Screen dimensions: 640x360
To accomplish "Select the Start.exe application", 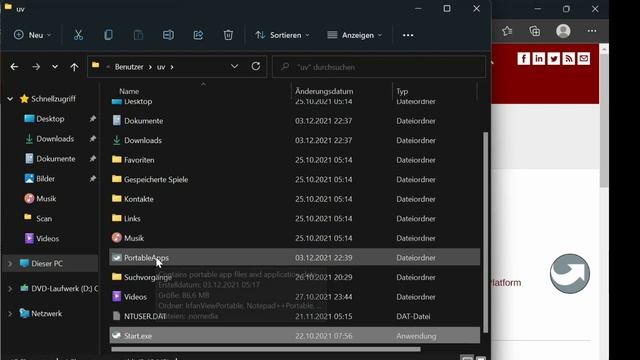I will point(295,336).
